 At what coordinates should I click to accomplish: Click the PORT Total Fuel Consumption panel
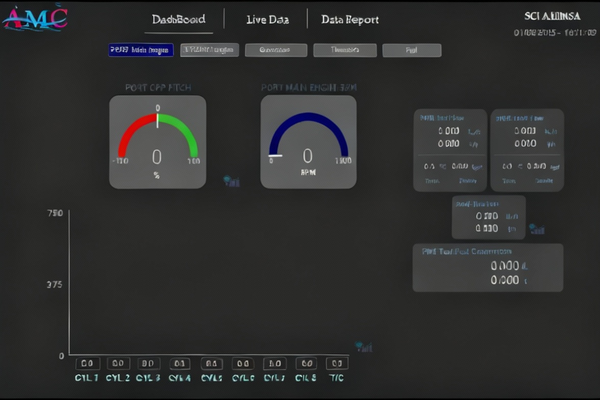487,268
